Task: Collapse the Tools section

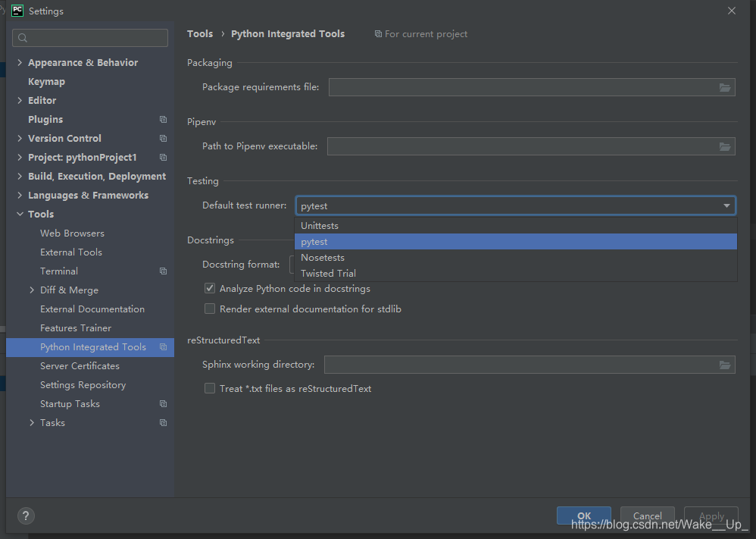Action: pos(20,215)
